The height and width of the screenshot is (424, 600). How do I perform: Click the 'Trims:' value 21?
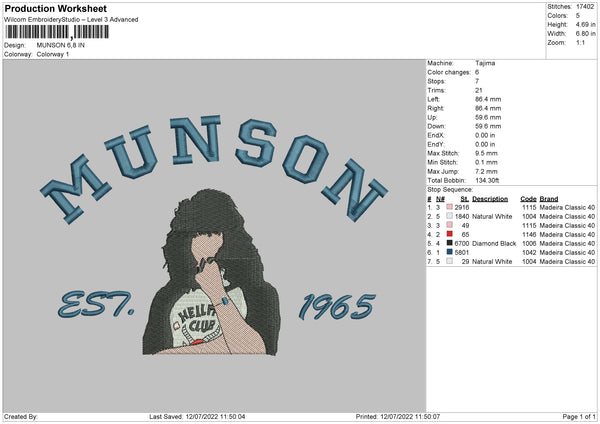click(x=479, y=90)
